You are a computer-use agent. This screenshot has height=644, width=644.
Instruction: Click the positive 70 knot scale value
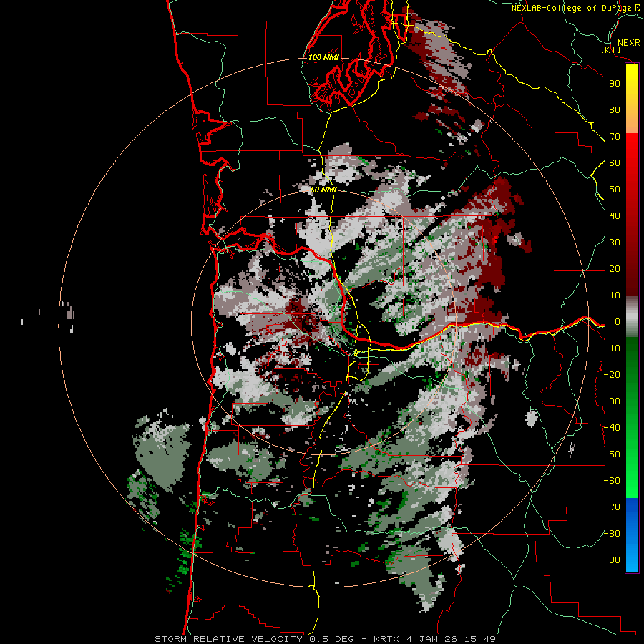pyautogui.click(x=615, y=137)
